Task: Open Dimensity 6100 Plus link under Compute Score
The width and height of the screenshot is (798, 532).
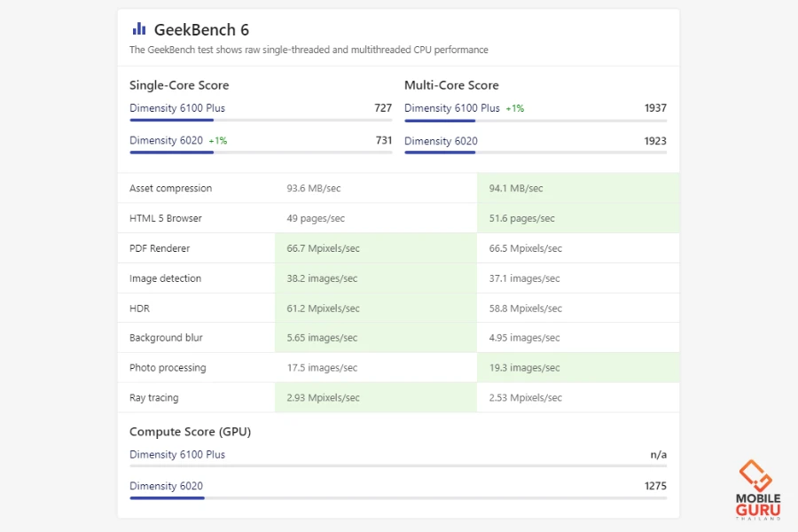Action: [x=177, y=454]
